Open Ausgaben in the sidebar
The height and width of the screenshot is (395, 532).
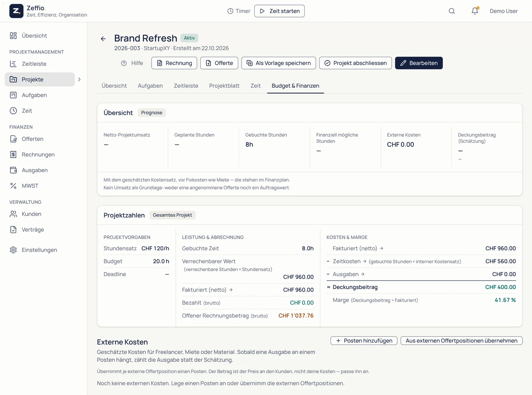tap(40, 170)
